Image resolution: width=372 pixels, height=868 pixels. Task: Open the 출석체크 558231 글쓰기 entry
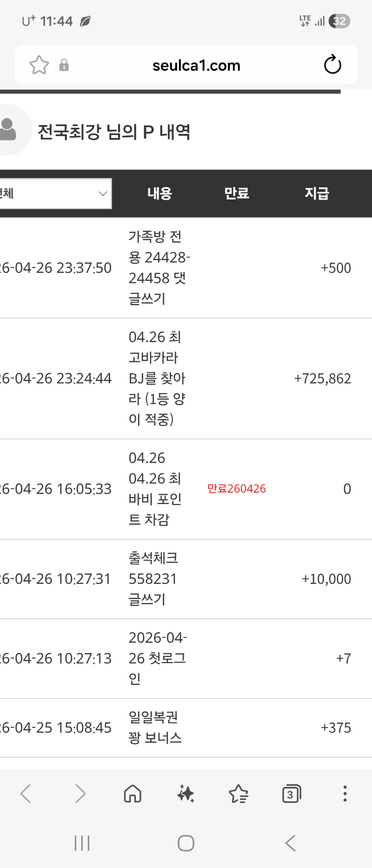point(153,579)
